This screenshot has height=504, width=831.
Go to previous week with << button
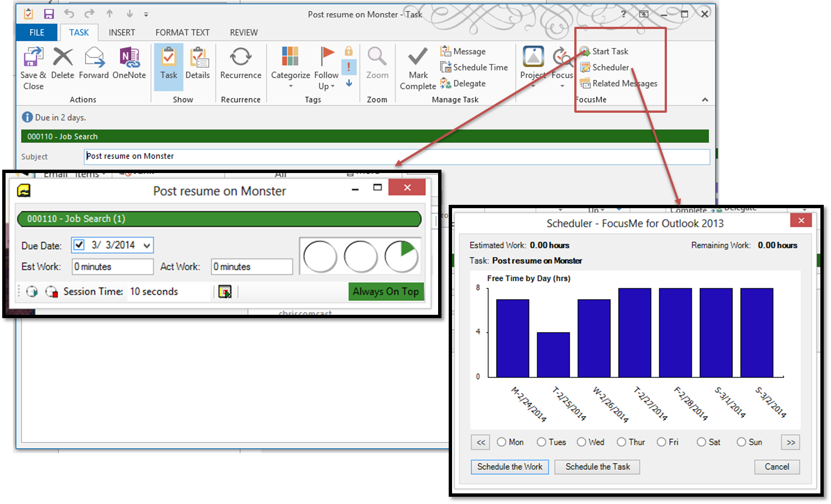[481, 442]
